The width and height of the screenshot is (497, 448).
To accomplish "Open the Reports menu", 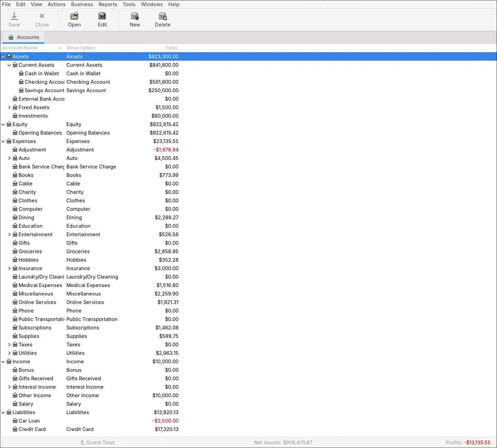I will 108,4.
